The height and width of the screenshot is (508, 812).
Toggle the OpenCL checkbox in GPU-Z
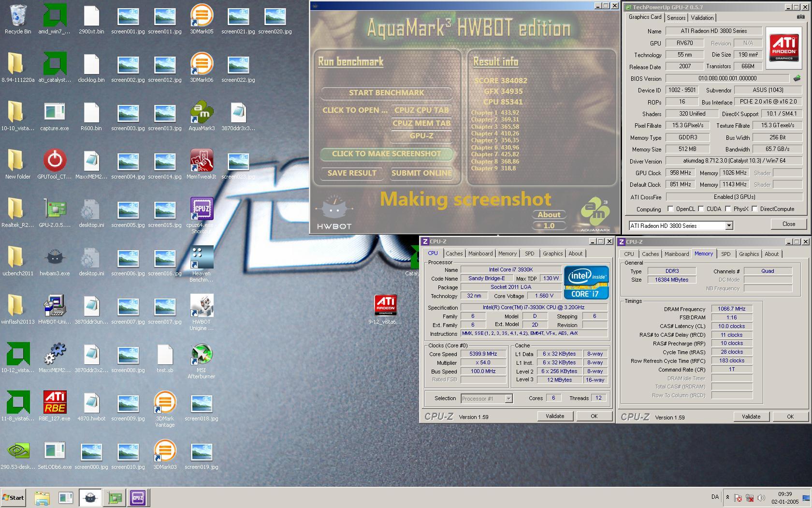[x=670, y=209]
